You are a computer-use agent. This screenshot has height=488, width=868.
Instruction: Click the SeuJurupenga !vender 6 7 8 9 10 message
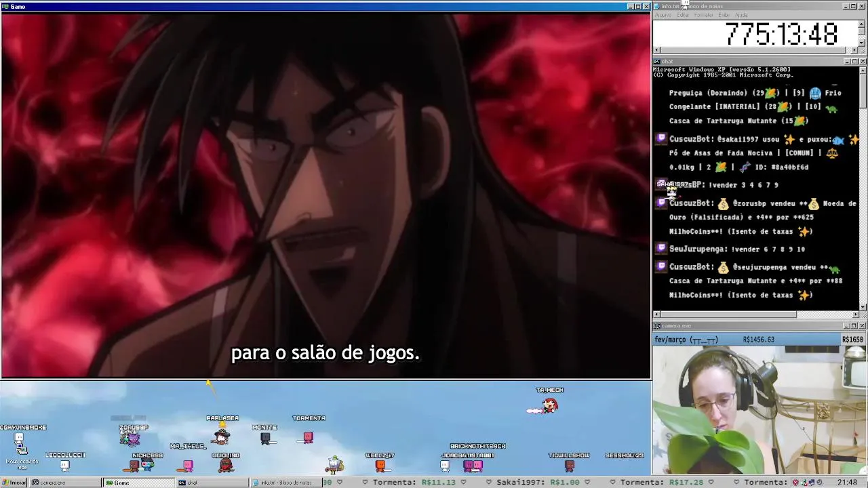click(737, 249)
